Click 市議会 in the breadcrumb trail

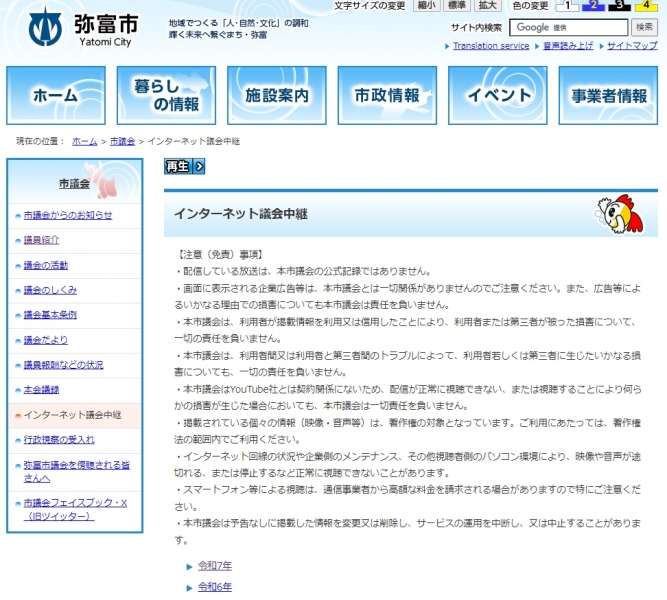click(122, 141)
